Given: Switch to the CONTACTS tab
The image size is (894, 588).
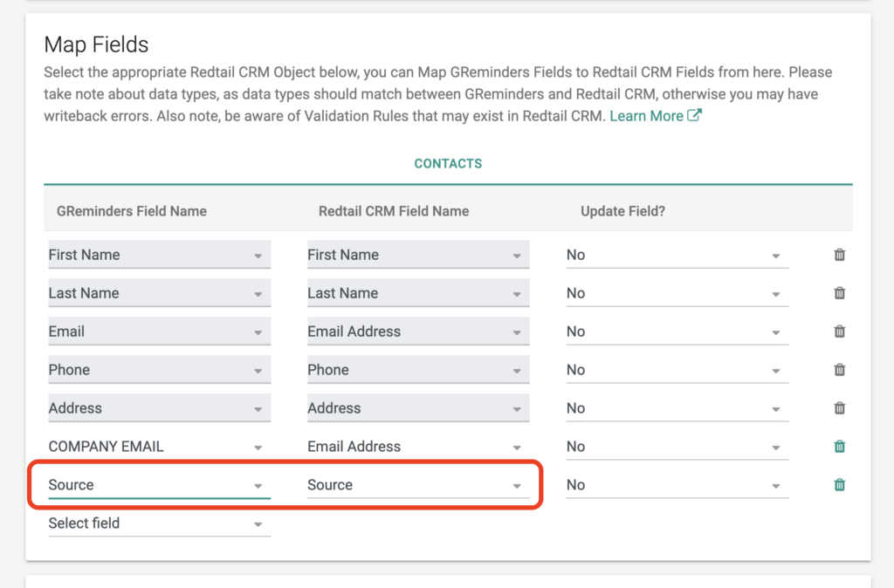Looking at the screenshot, I should tap(448, 163).
